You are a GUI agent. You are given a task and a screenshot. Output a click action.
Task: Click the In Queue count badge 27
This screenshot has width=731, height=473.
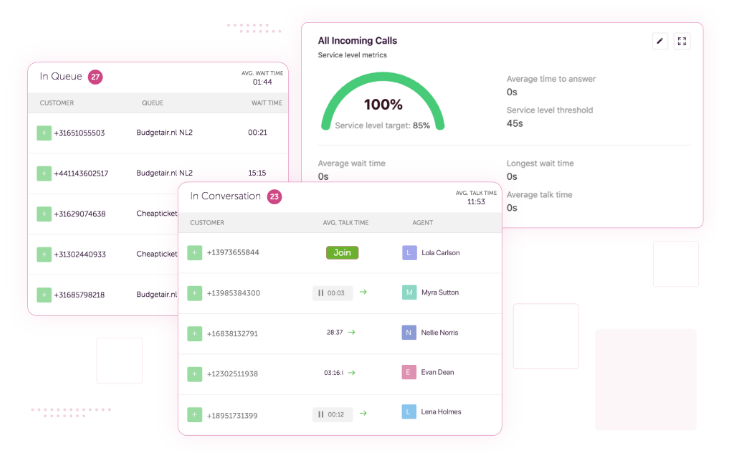(95, 77)
